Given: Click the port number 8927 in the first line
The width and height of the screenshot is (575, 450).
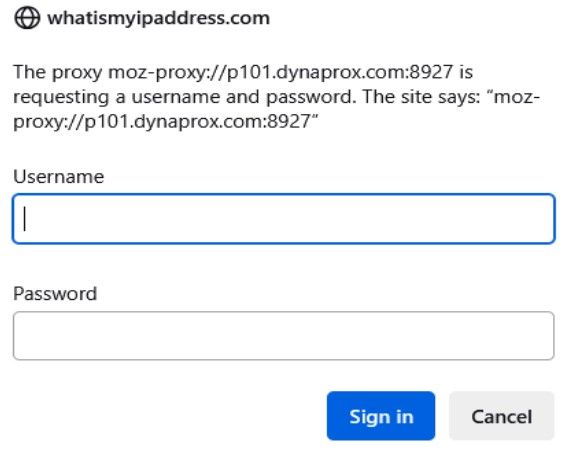Looking at the screenshot, I should click(x=431, y=72).
